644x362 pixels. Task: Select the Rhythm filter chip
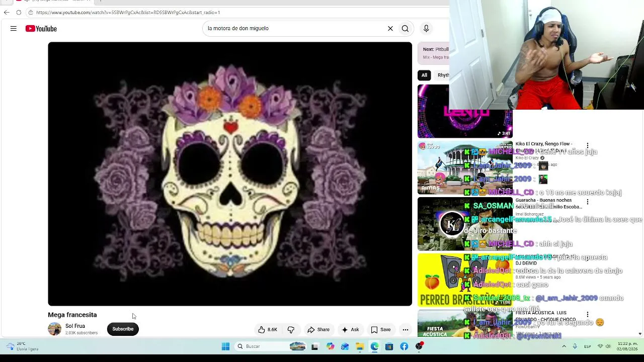point(443,75)
